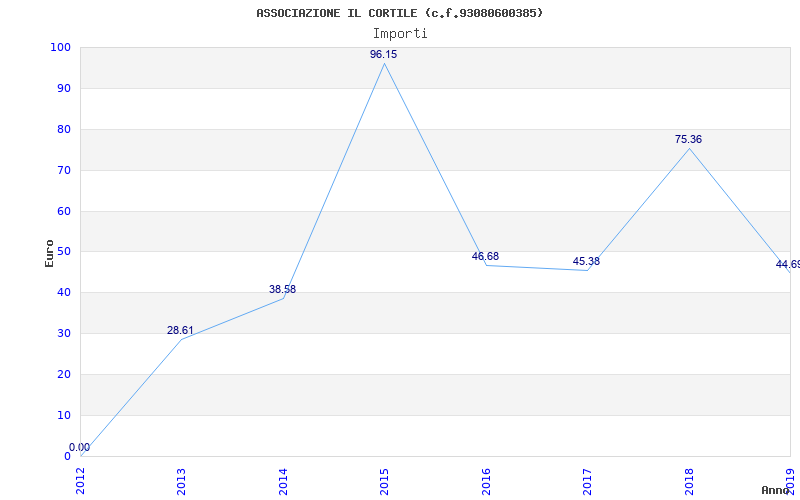Click the 75.36 data label
Screen dimensions: 800x500
688,139
